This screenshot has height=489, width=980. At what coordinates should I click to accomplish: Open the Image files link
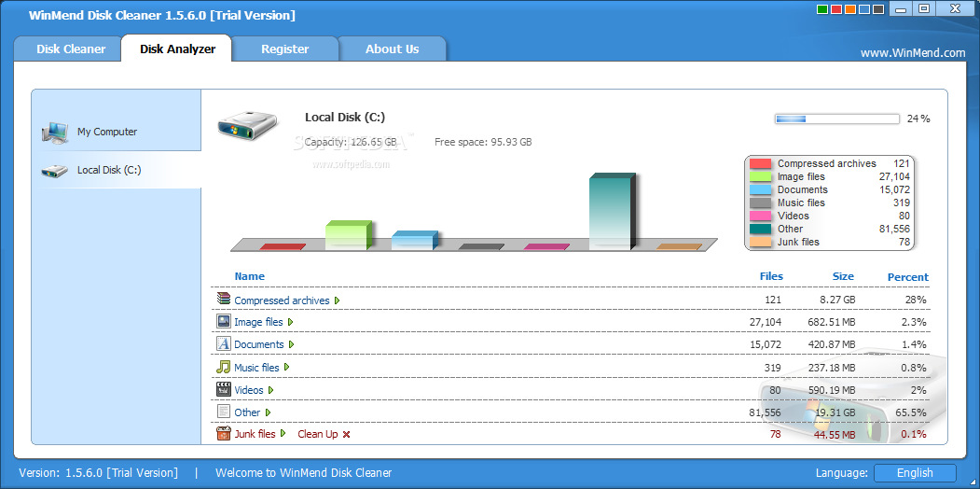258,322
